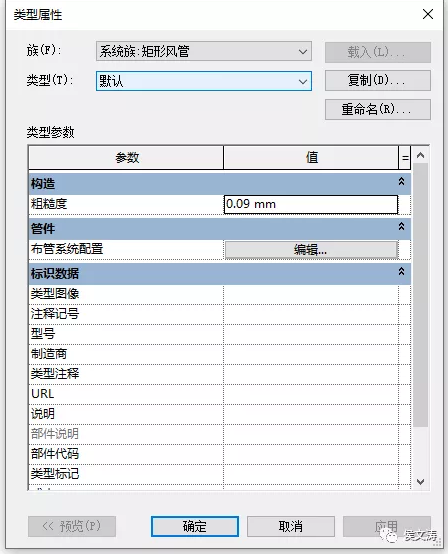
Task: Open the 族 family dropdown
Action: pyautogui.click(x=204, y=52)
